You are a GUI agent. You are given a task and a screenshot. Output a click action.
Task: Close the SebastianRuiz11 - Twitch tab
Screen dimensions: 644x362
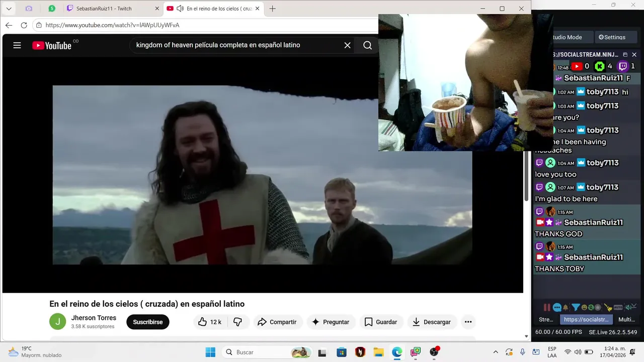(157, 9)
